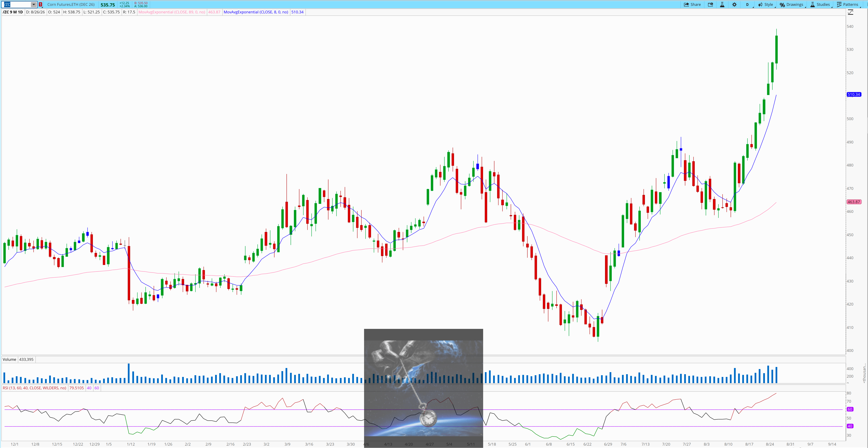Click the +12.25 net change value

point(124,3)
